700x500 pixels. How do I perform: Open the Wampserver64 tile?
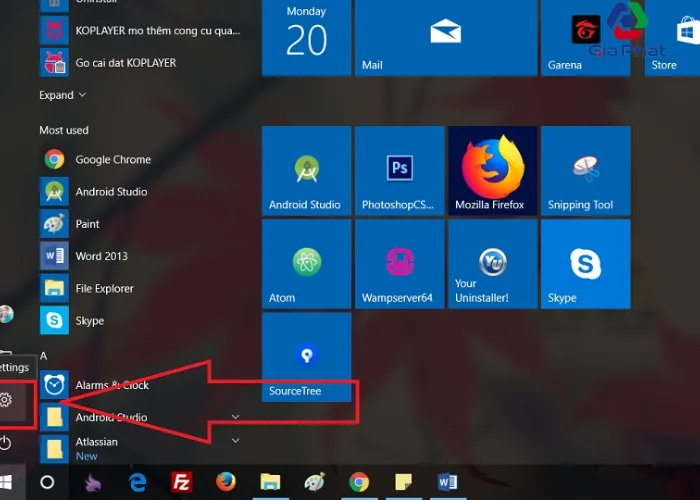399,264
